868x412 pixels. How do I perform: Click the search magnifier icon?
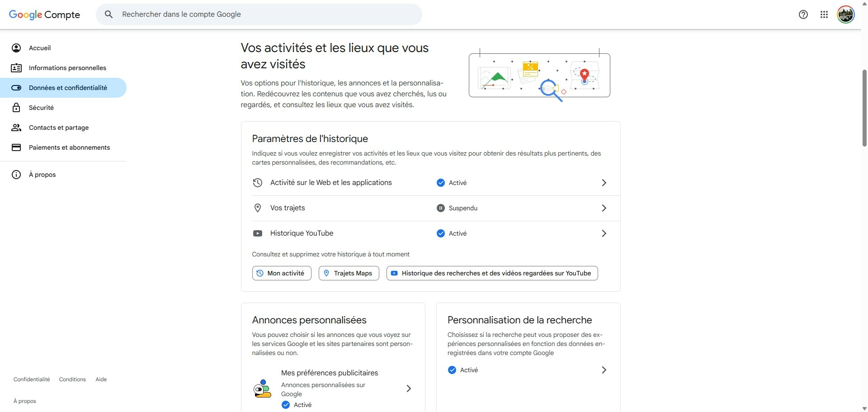pos(108,14)
